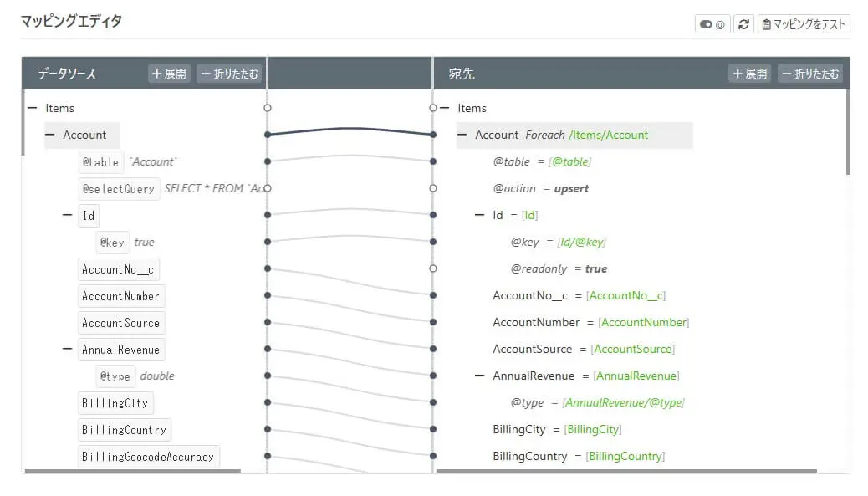Click the source Items connector circle
The width and height of the screenshot is (868, 496).
tap(268, 108)
